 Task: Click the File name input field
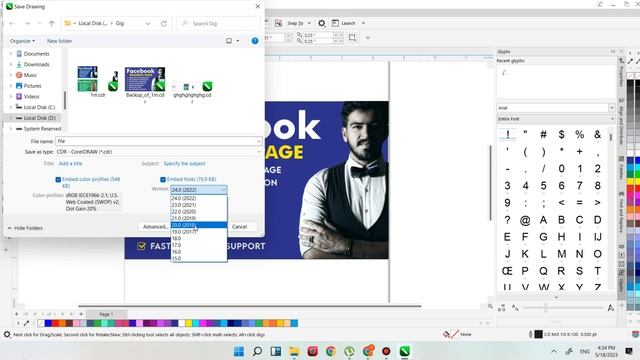tap(158, 141)
